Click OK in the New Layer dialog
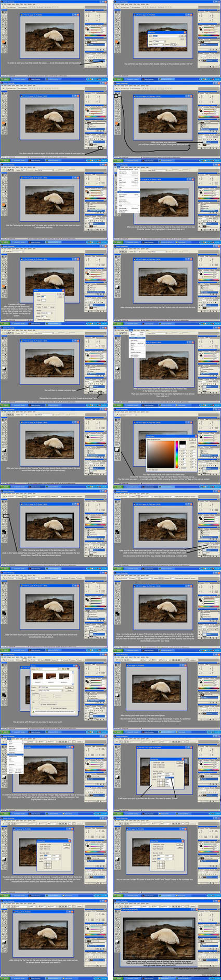The height and width of the screenshot is (980, 221). click(182, 36)
